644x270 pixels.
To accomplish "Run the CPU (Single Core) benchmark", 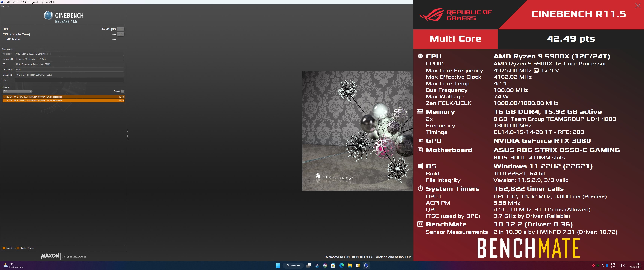I will pyautogui.click(x=121, y=34).
